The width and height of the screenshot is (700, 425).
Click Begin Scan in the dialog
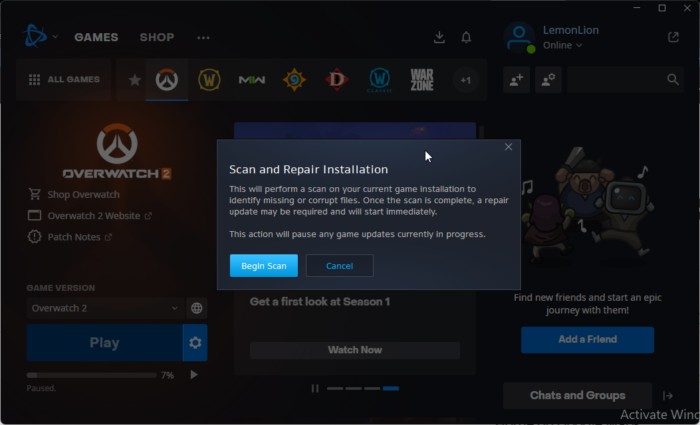pyautogui.click(x=264, y=266)
